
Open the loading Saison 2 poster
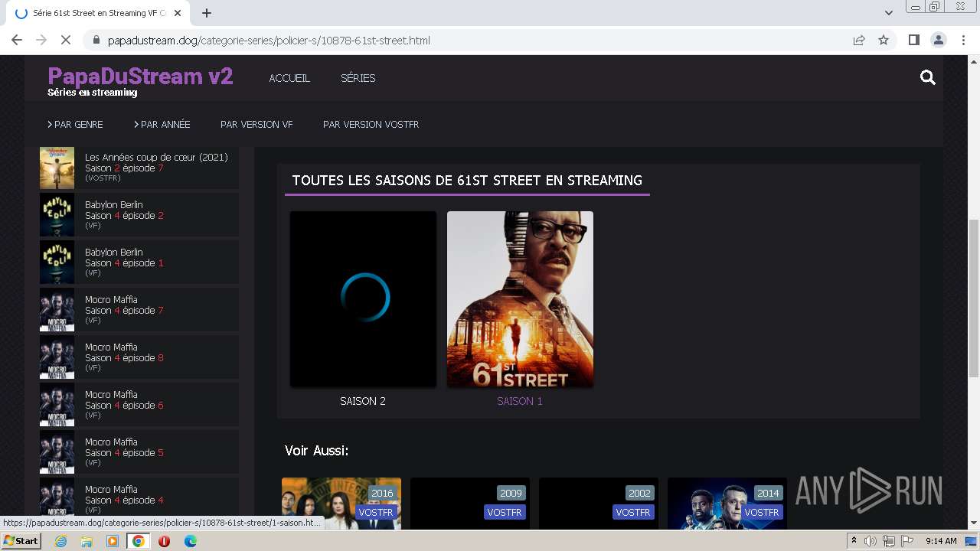[363, 299]
